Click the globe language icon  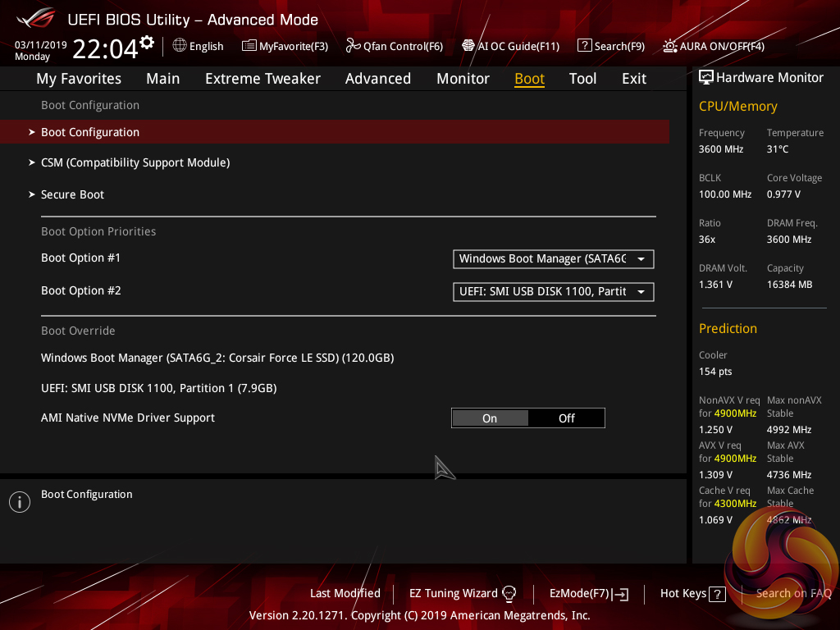(180, 46)
